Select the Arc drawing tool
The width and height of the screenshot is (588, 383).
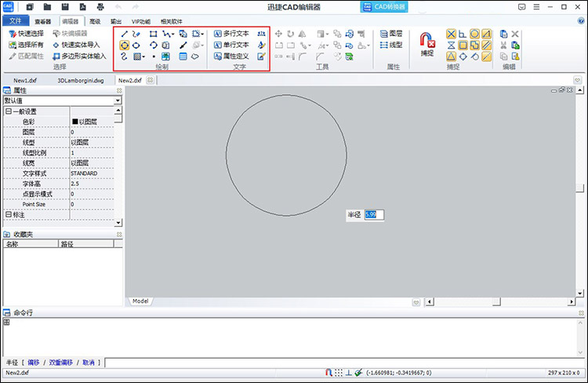[x=153, y=46]
